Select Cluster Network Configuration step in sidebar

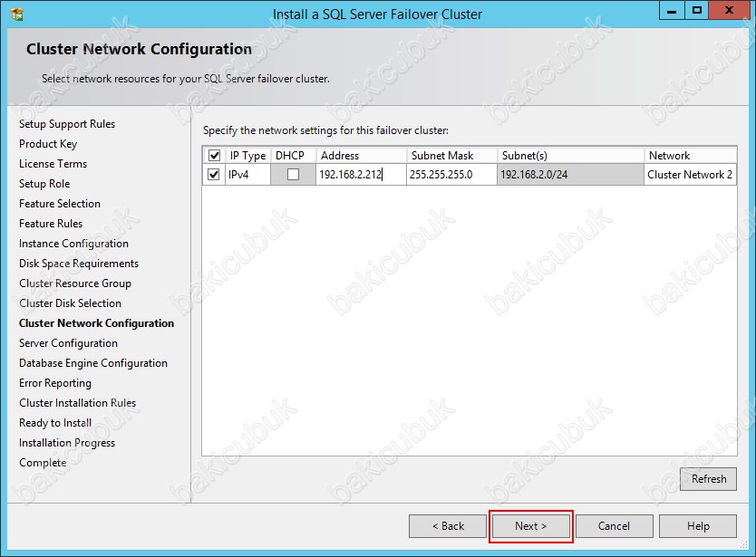point(96,322)
